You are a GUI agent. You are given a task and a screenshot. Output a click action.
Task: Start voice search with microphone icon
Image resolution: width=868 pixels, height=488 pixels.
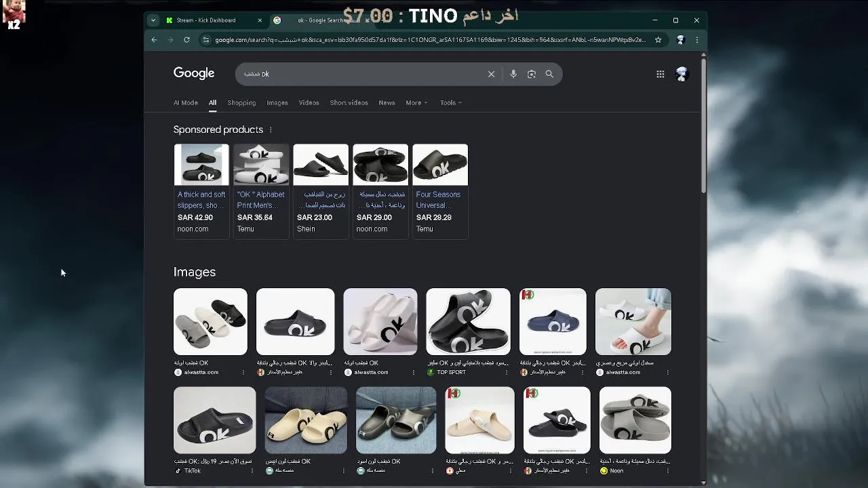pos(513,74)
